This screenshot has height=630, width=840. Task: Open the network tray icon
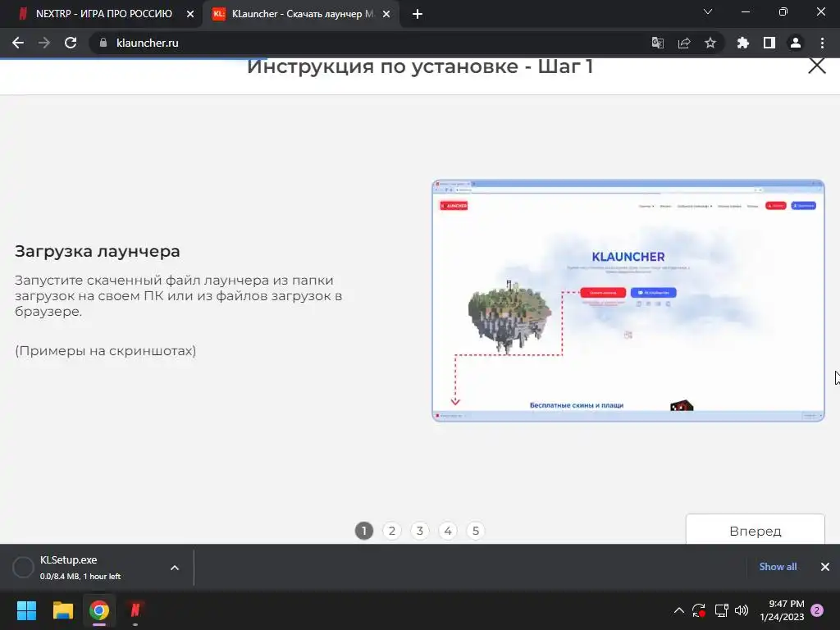pyautogui.click(x=721, y=610)
